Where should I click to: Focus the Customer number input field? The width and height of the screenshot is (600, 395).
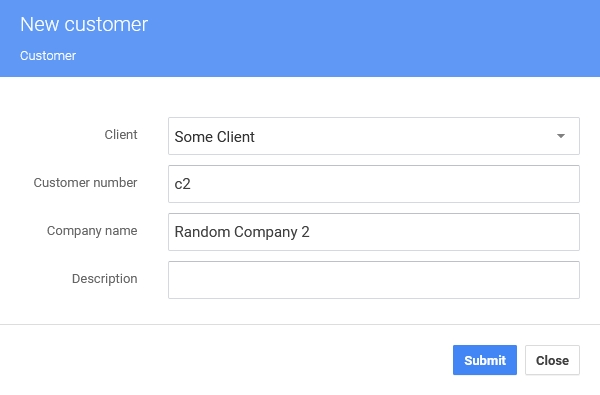pos(374,184)
